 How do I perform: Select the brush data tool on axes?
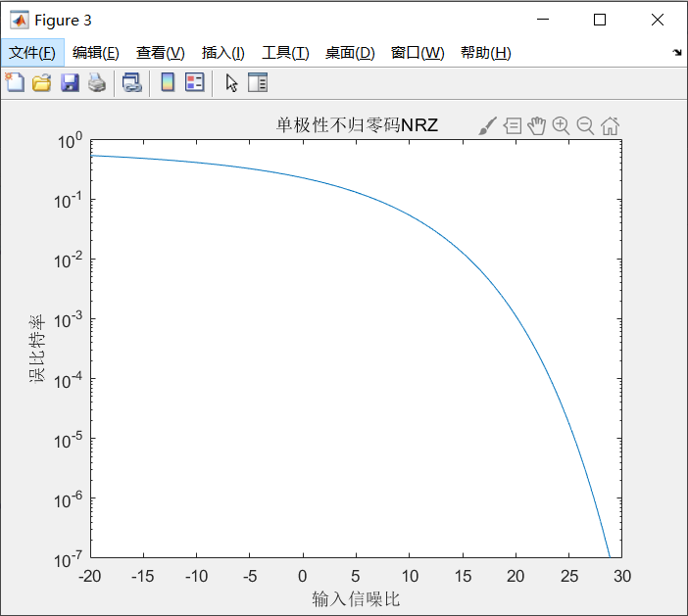[487, 126]
